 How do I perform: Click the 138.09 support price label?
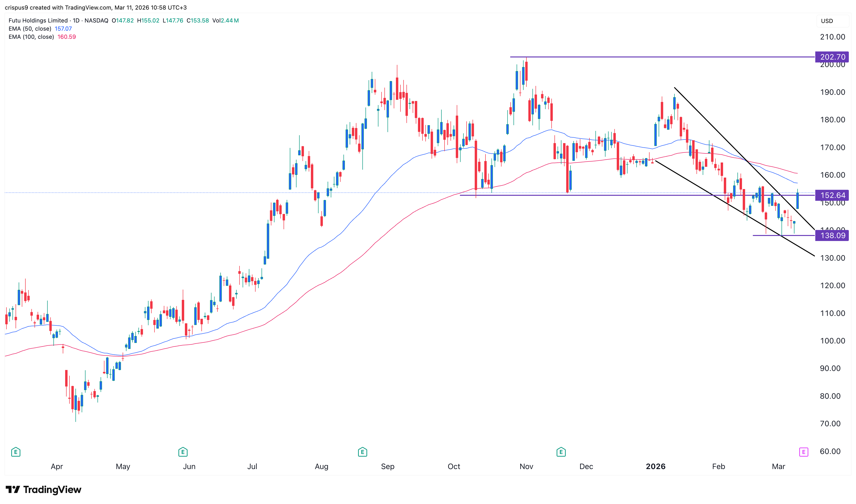click(x=832, y=236)
